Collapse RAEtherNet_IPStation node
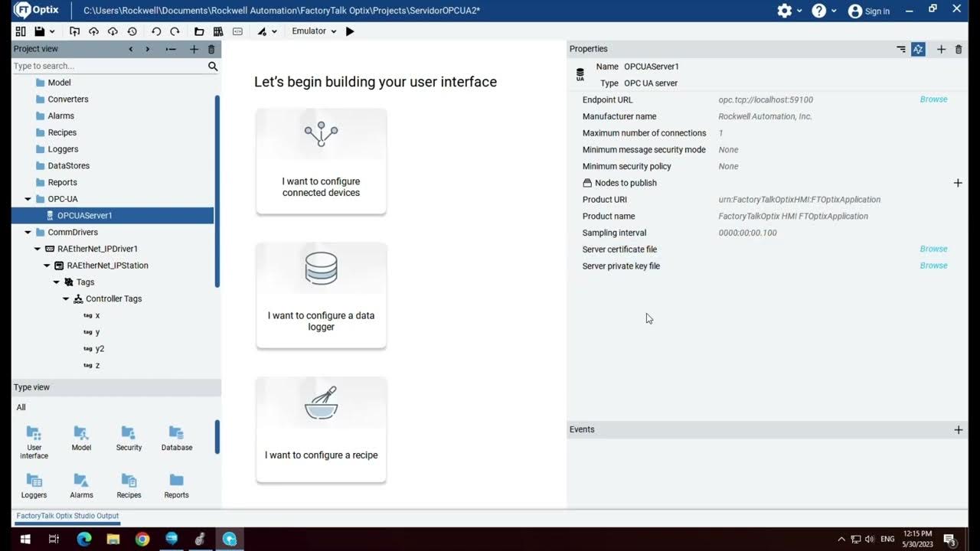The image size is (980, 551). tap(47, 266)
